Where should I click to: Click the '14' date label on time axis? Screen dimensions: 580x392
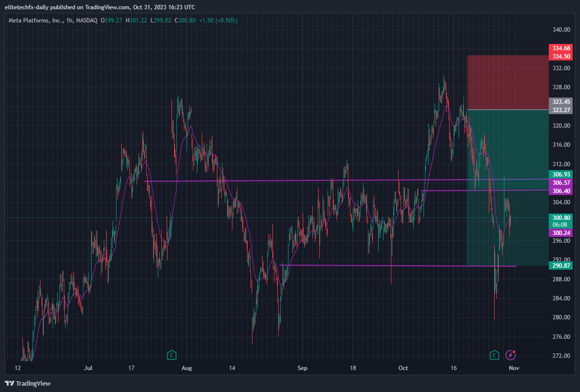tap(232, 368)
